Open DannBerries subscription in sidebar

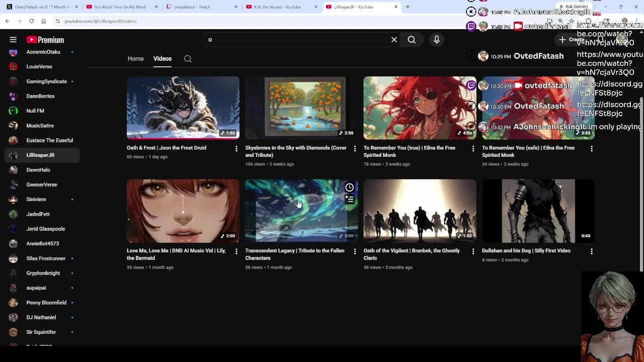tap(42, 96)
